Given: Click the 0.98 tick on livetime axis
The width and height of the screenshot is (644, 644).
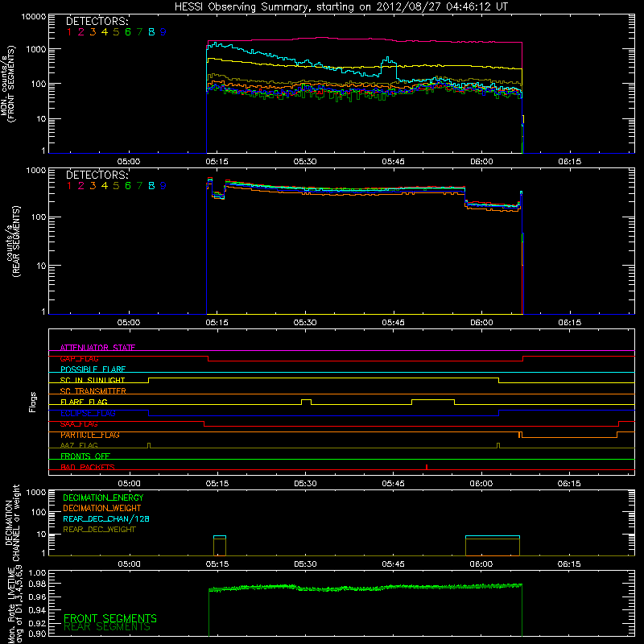Looking at the screenshot, I should (37, 583).
